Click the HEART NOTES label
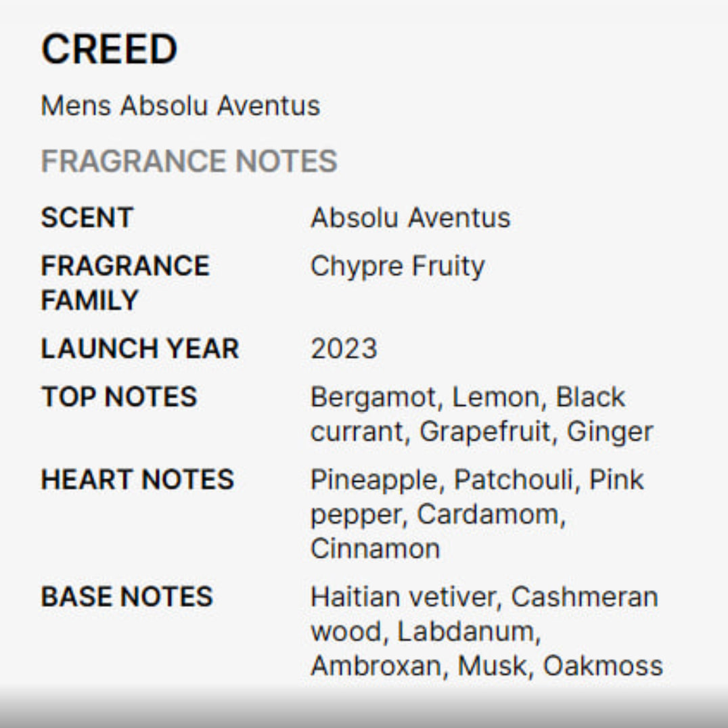728x728 pixels. [137, 480]
